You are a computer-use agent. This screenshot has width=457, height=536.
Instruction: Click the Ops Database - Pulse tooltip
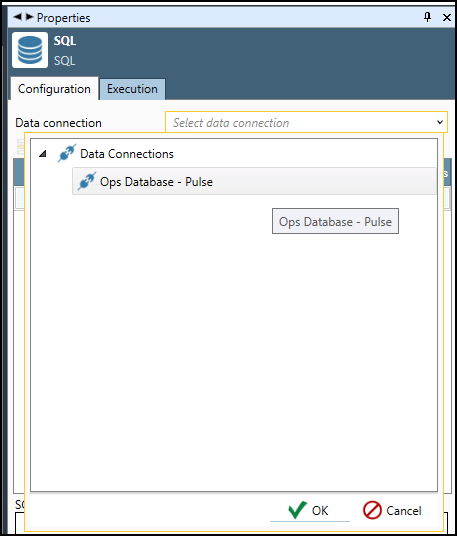pos(335,221)
